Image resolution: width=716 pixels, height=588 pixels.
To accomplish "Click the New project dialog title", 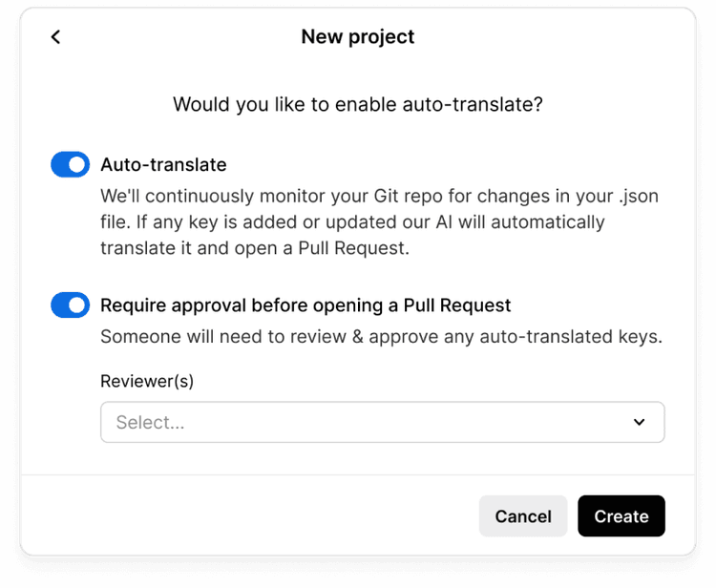I will [x=358, y=37].
